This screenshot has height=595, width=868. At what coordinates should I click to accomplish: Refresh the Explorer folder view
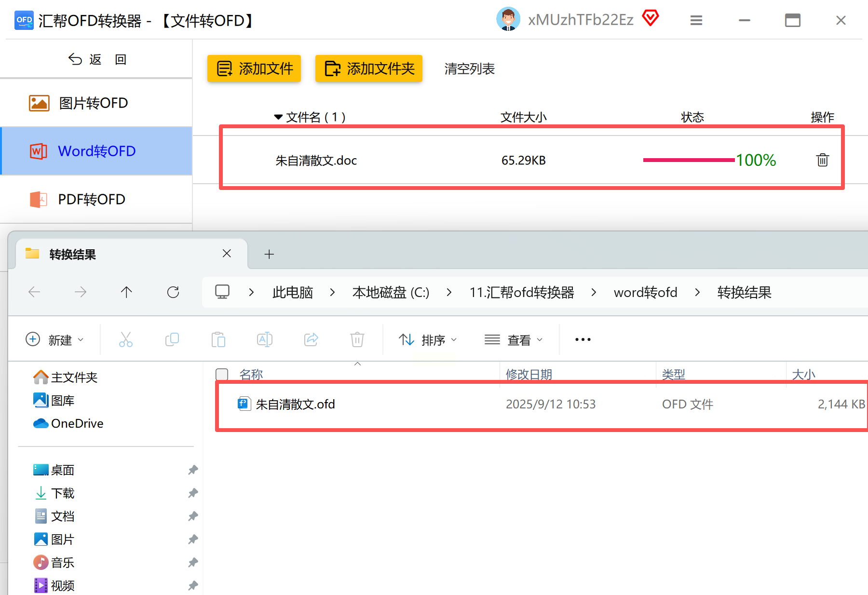tap(173, 292)
